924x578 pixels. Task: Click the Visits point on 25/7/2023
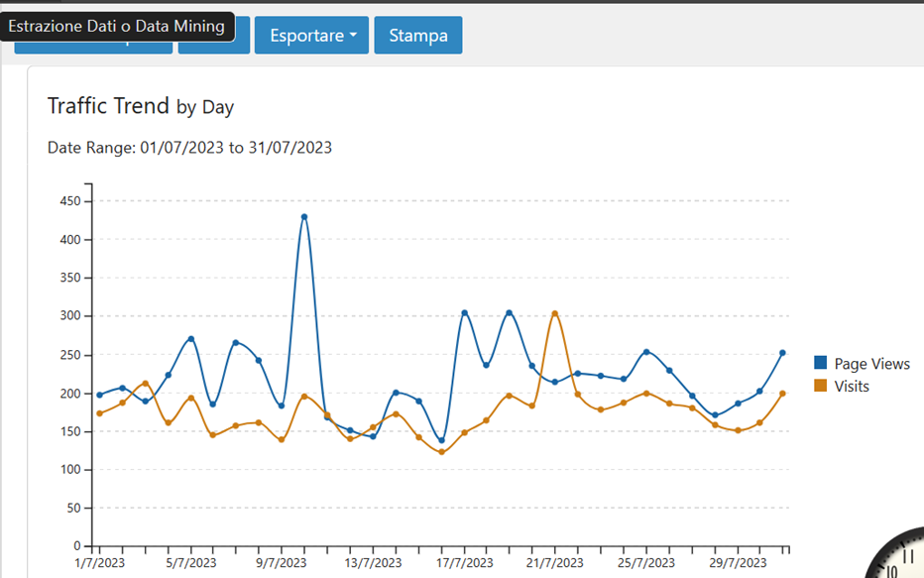(646, 393)
